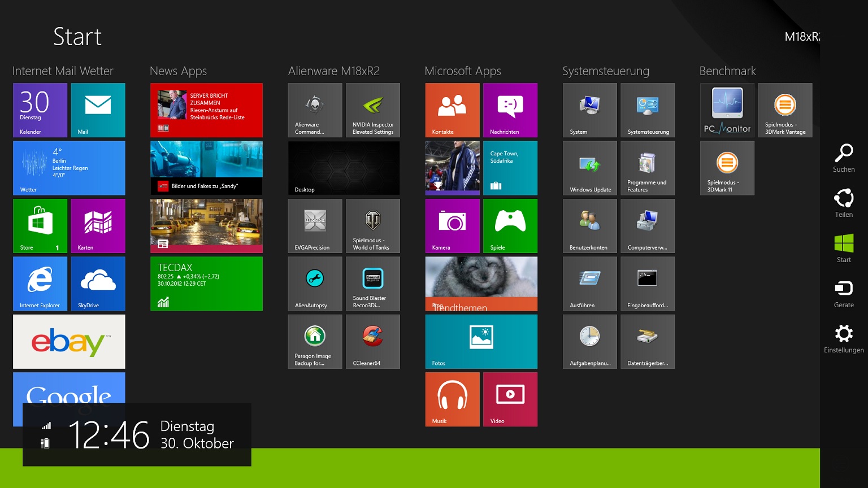Open Eingabeaufforderung command prompt tile

pyautogui.click(x=647, y=284)
